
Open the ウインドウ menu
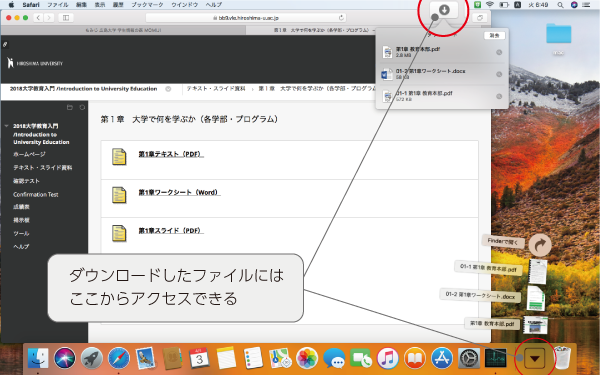tap(184, 5)
